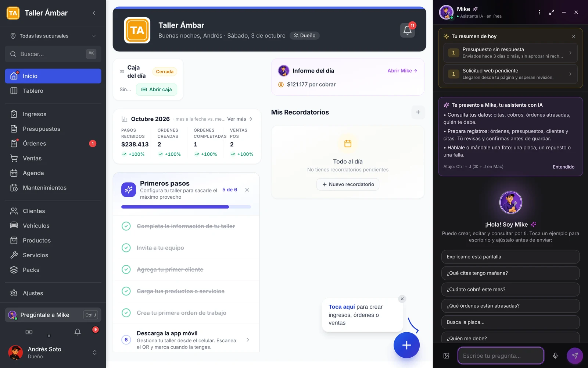Click 'Nuevo recordatorio' button
This screenshot has height=368, width=588.
pos(348,184)
